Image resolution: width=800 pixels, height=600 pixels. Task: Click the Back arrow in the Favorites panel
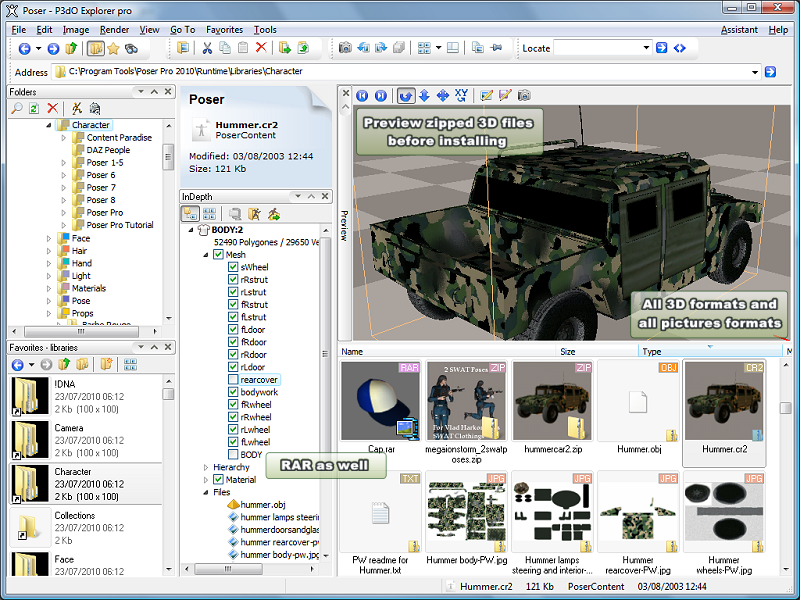pyautogui.click(x=17, y=364)
